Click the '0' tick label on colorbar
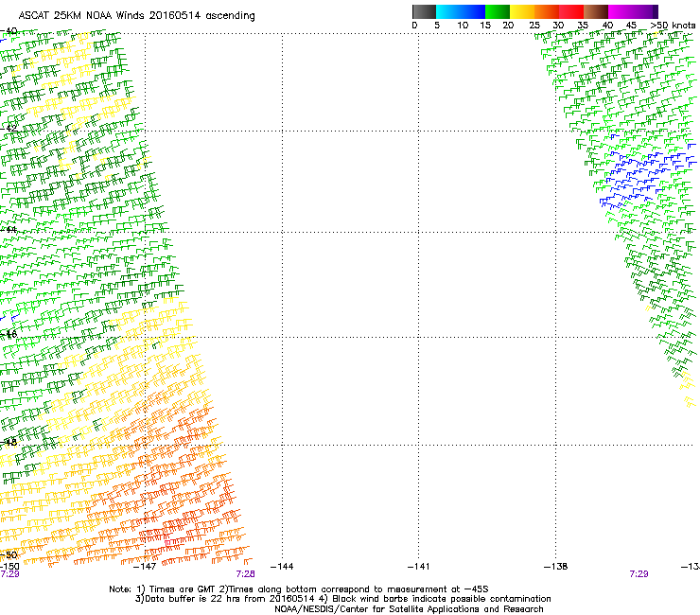The image size is (700, 615). [x=414, y=26]
